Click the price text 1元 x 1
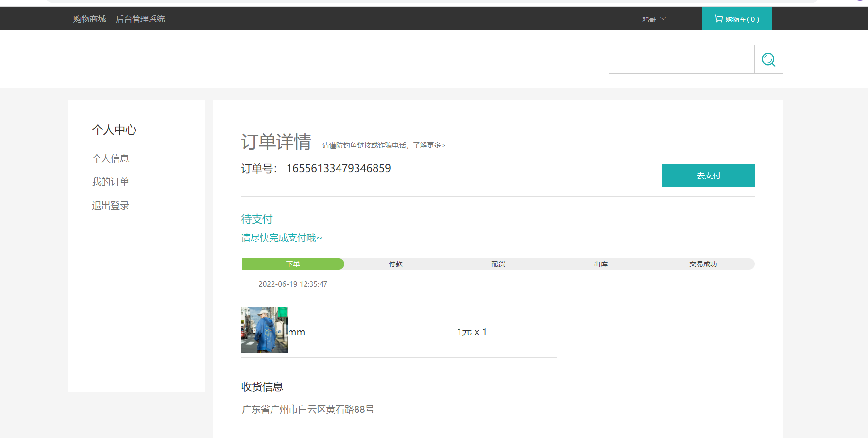The image size is (868, 438). (472, 332)
